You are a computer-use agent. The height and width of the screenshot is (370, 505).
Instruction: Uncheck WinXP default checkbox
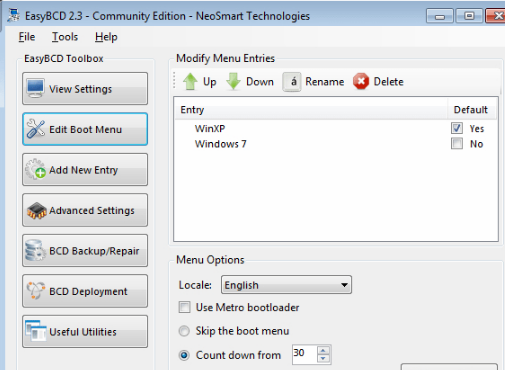point(457,128)
